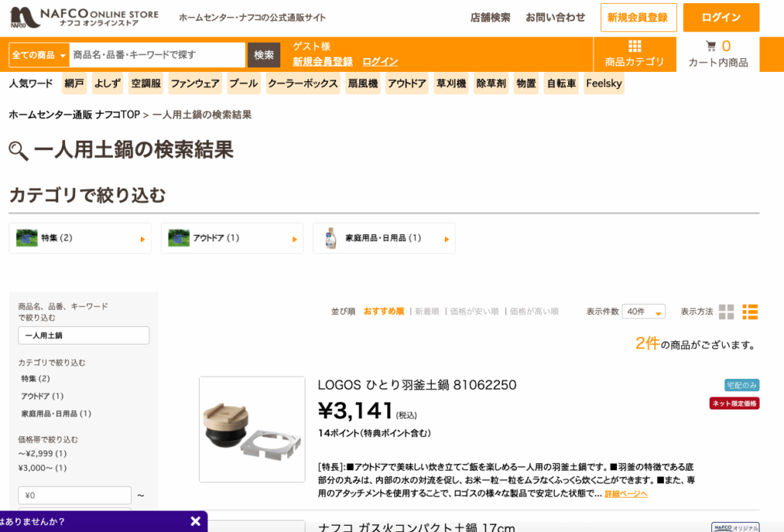Select popular keyword 草刈機
The width and height of the screenshot is (784, 532).
tap(451, 83)
